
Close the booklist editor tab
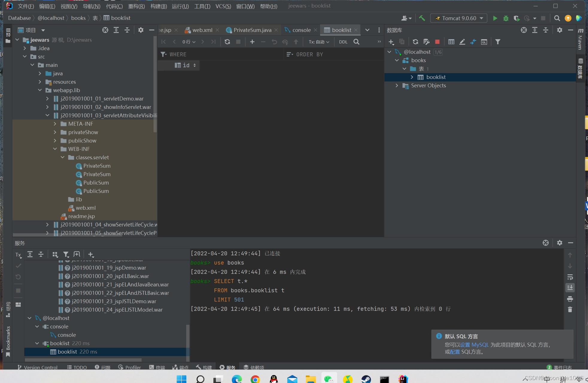tap(356, 30)
